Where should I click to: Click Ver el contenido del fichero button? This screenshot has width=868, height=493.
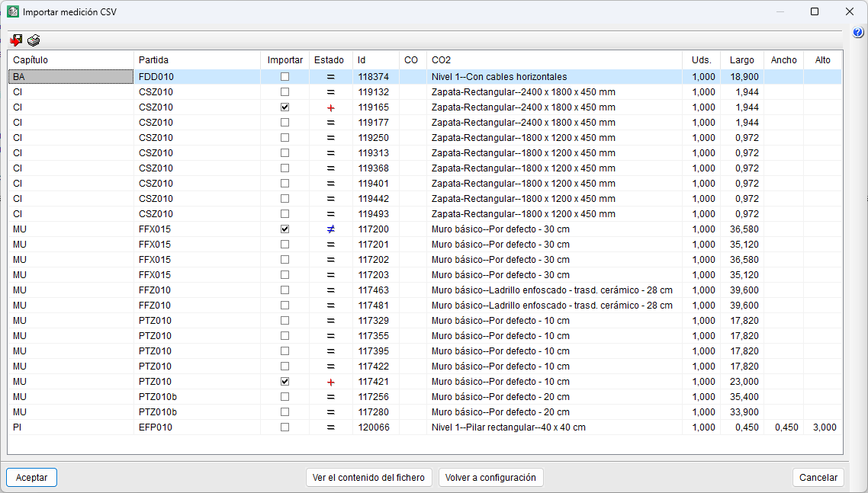[x=368, y=478]
